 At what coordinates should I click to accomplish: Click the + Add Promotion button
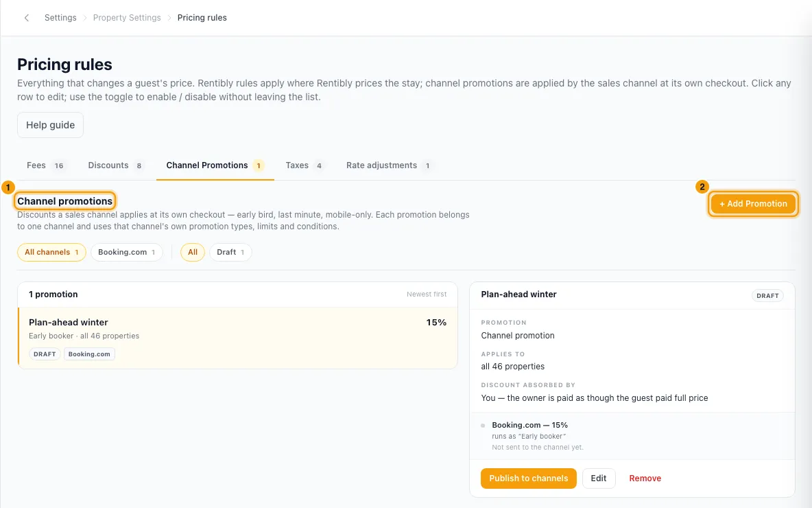[753, 204]
